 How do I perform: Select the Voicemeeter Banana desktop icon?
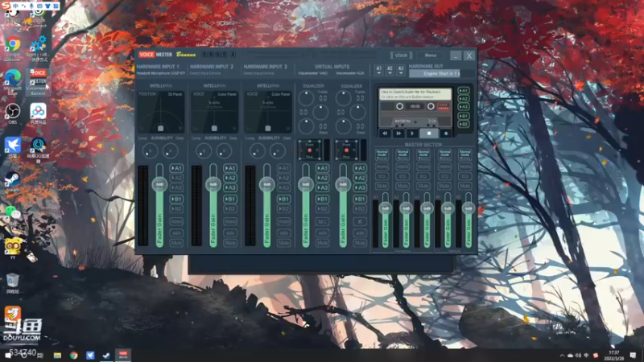tap(38, 82)
